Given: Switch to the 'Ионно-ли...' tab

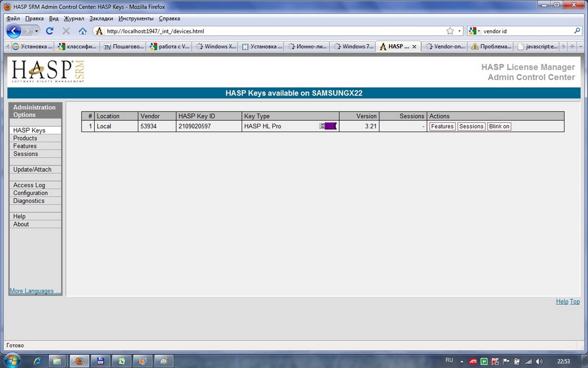Looking at the screenshot, I should [x=307, y=47].
